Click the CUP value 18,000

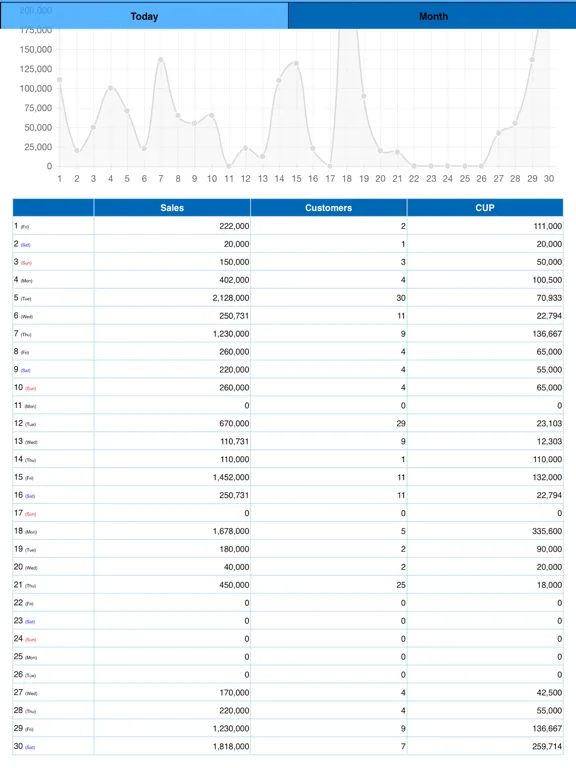[x=549, y=585]
